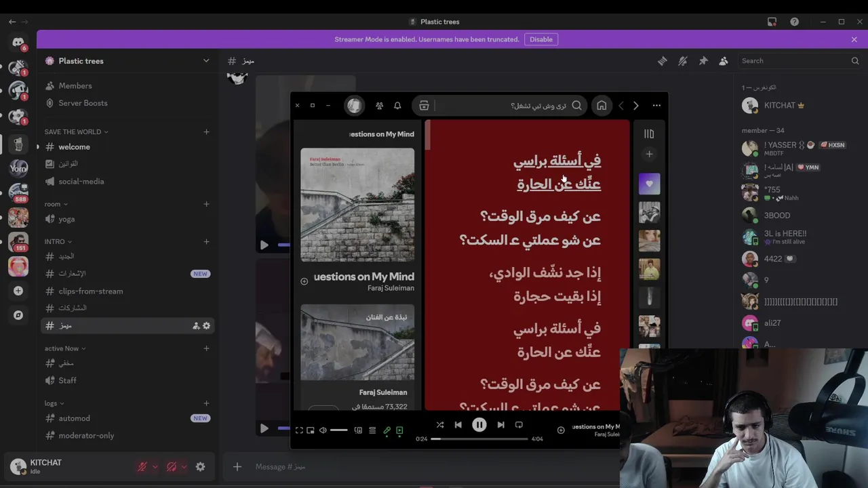Create channel in SAVE THE WORLD category

[x=206, y=131]
